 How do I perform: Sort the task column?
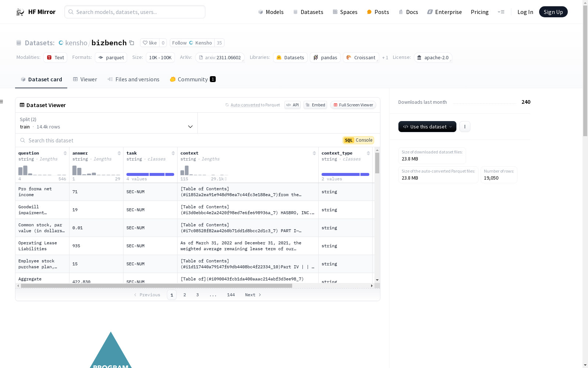(173, 153)
